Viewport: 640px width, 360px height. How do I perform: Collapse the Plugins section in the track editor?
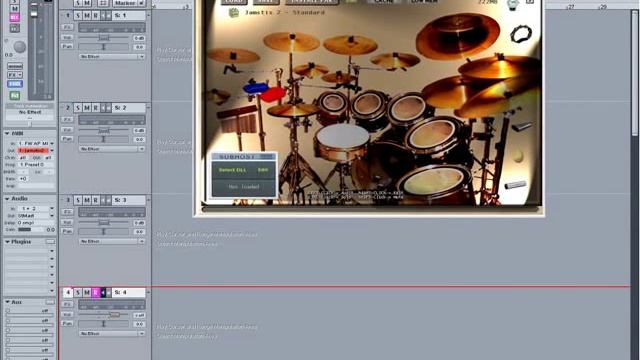point(7,242)
